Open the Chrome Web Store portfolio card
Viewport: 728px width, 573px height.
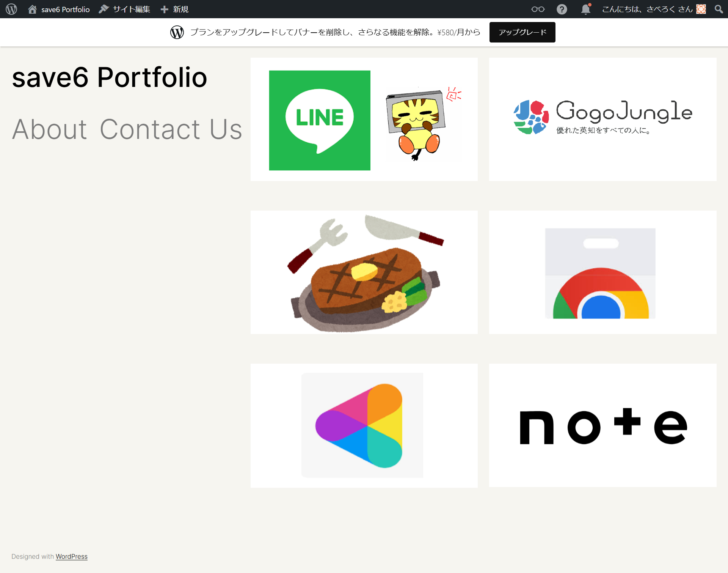tap(603, 272)
